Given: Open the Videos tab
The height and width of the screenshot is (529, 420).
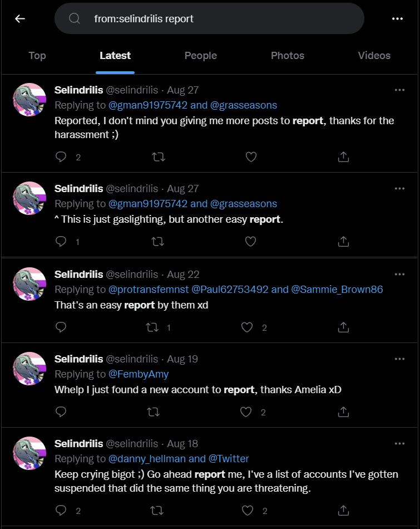Looking at the screenshot, I should point(374,55).
